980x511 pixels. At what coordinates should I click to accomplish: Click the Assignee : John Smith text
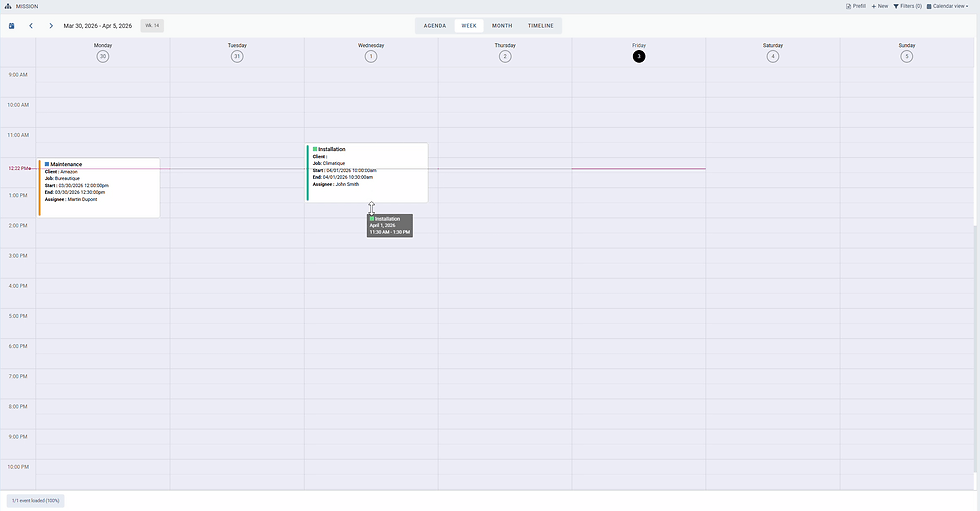click(336, 184)
